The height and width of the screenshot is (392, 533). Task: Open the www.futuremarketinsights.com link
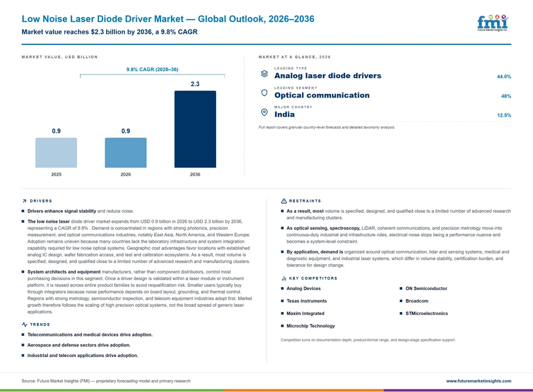coord(479,381)
